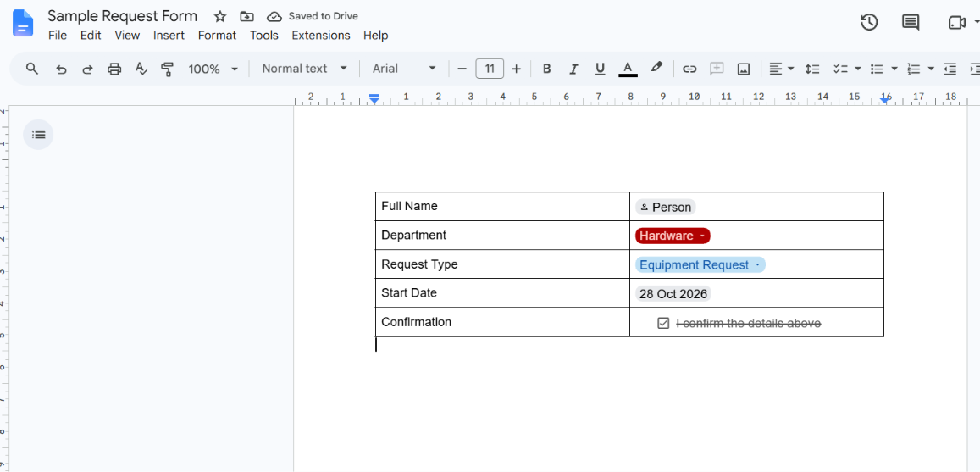Open the Edit menu
The image size is (980, 472).
tap(91, 35)
